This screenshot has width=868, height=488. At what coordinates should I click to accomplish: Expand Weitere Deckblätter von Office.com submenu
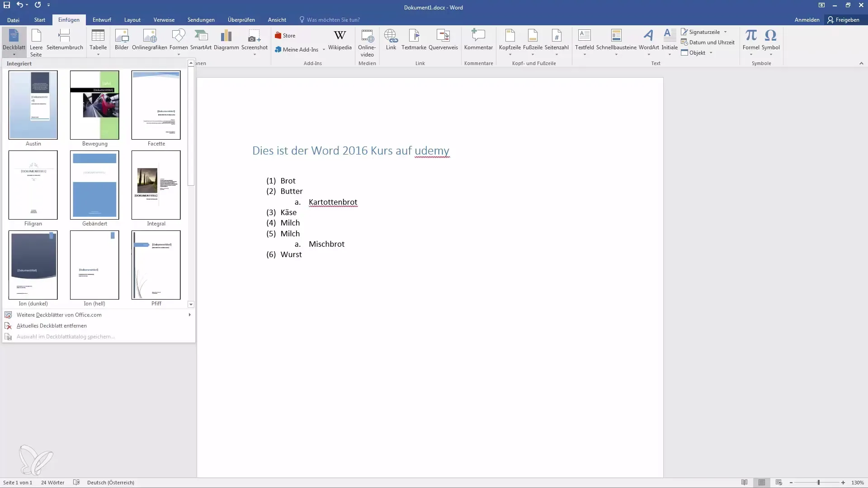click(98, 315)
